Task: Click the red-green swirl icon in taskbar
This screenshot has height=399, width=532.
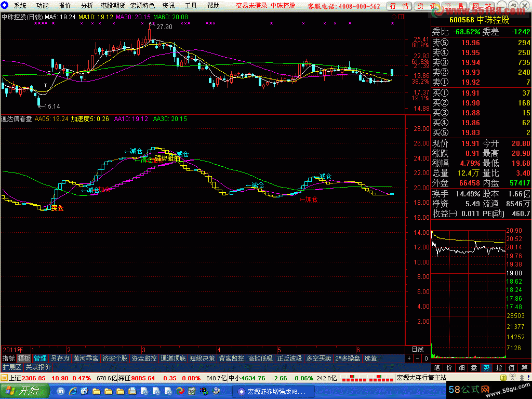Action: [180, 391]
